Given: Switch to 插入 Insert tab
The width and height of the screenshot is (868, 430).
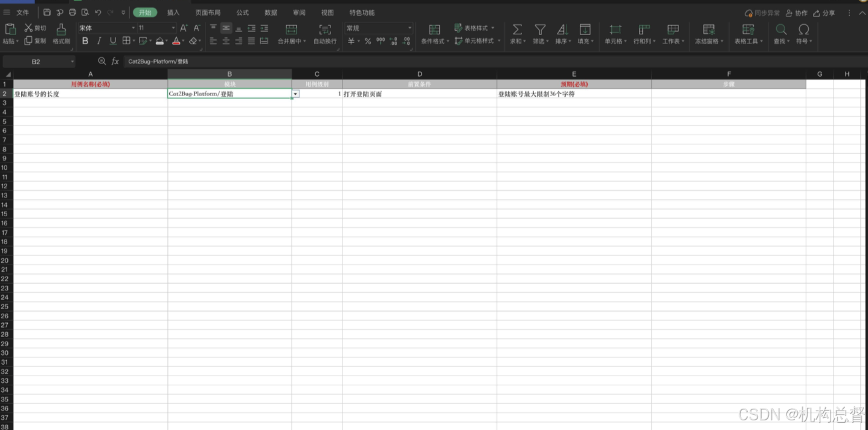Looking at the screenshot, I should (173, 13).
